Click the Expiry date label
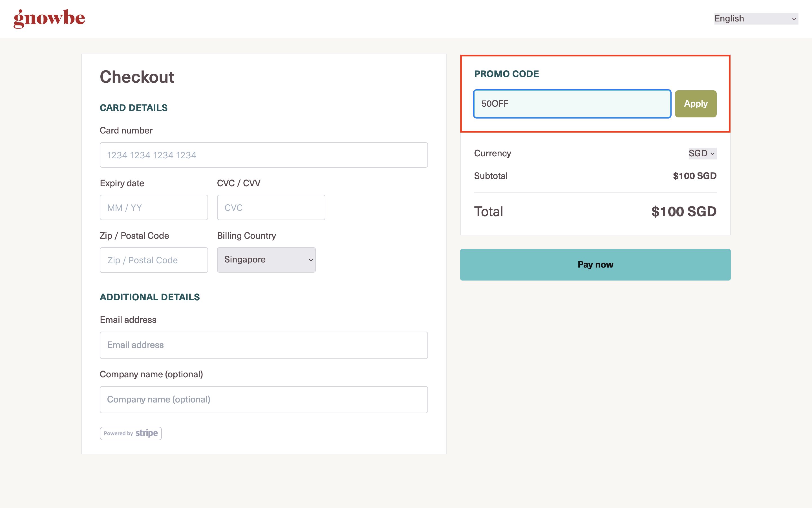This screenshot has width=812, height=508. coord(122,183)
